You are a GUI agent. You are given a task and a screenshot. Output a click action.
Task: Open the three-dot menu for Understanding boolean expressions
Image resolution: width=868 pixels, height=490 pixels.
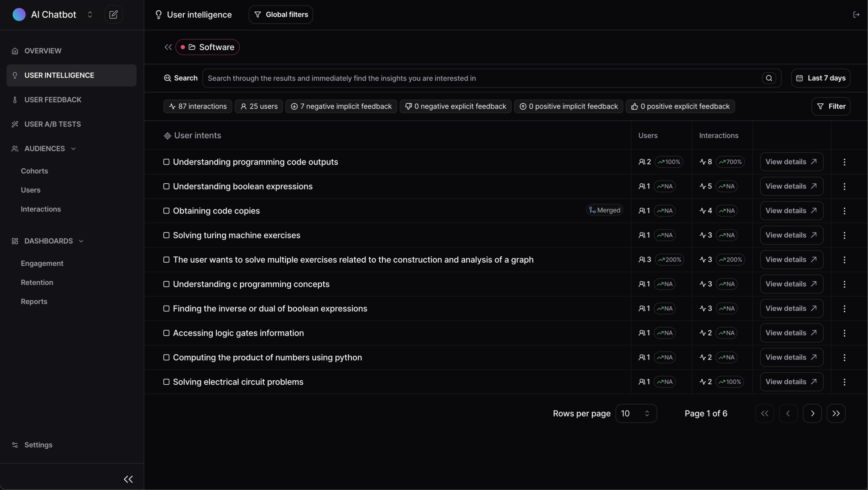(844, 186)
